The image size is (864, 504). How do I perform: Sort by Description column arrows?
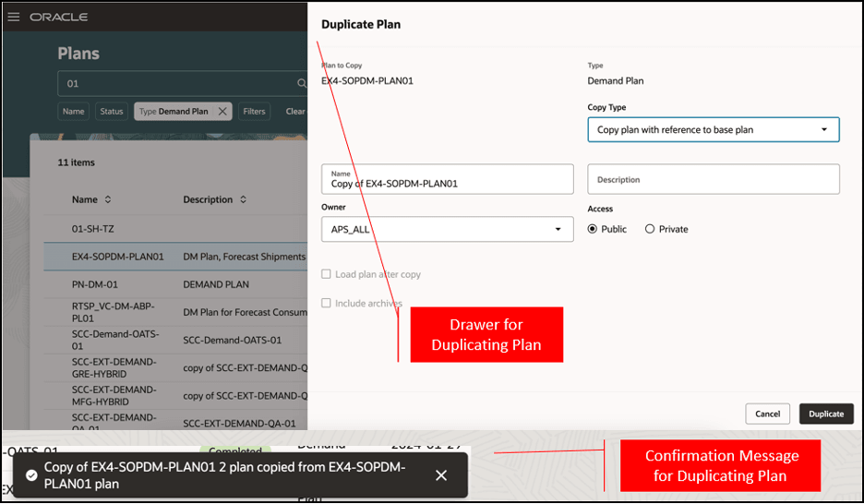[x=243, y=199]
